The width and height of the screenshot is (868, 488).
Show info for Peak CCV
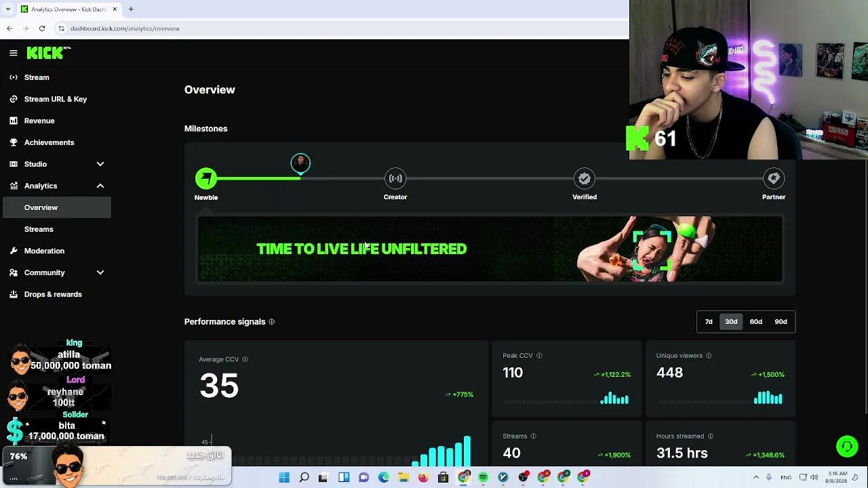[x=539, y=356]
